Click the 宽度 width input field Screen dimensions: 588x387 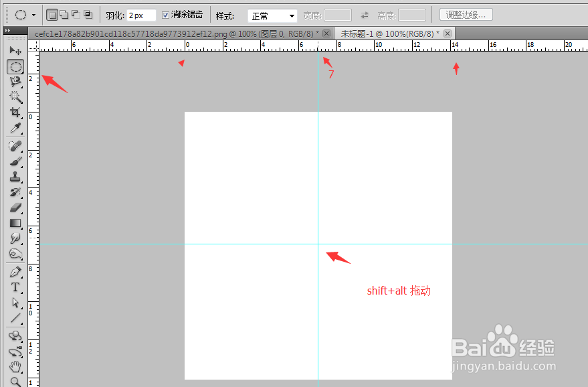pos(338,15)
